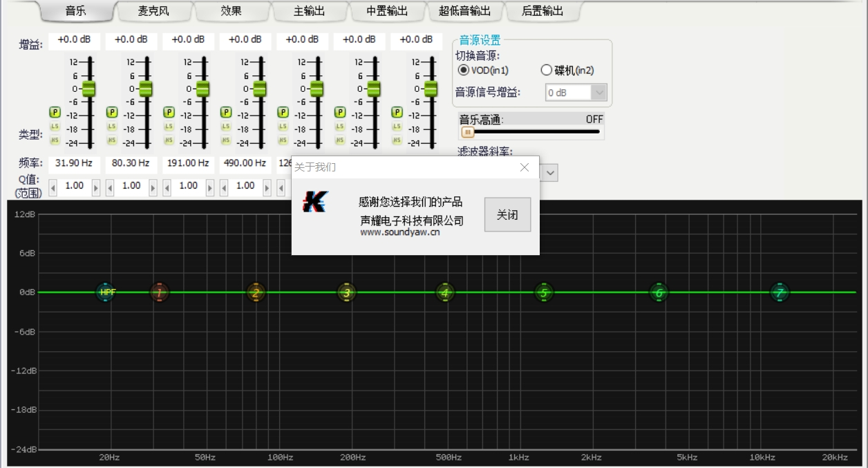
Task: Click EQ graph node 2
Action: click(256, 292)
